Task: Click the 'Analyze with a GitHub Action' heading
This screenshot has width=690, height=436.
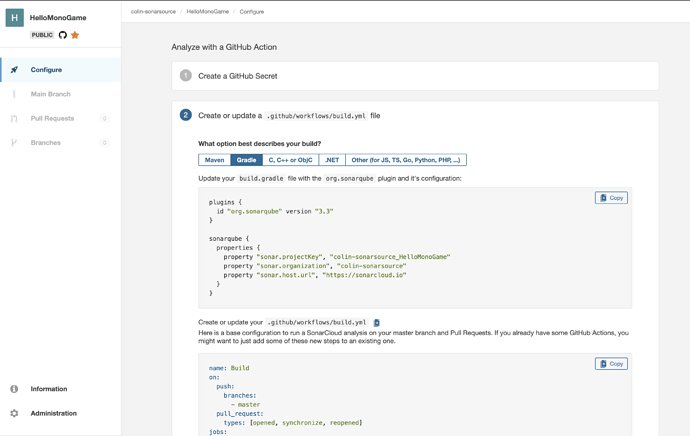Action: 224,47
